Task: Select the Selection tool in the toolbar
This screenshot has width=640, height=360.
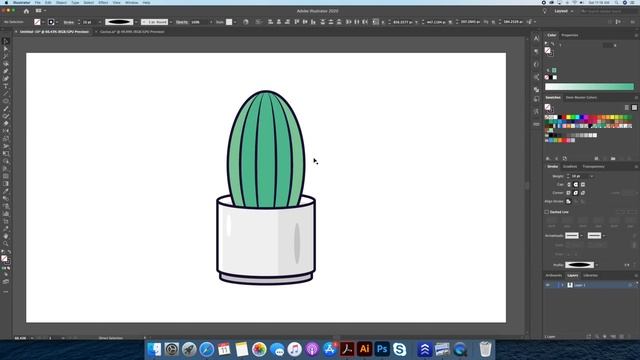Action: coord(6,41)
